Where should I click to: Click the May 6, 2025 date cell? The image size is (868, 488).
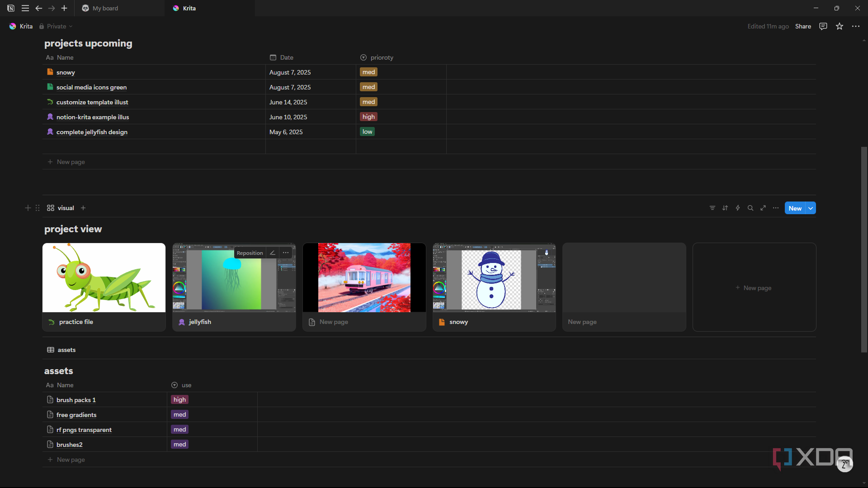click(x=311, y=132)
